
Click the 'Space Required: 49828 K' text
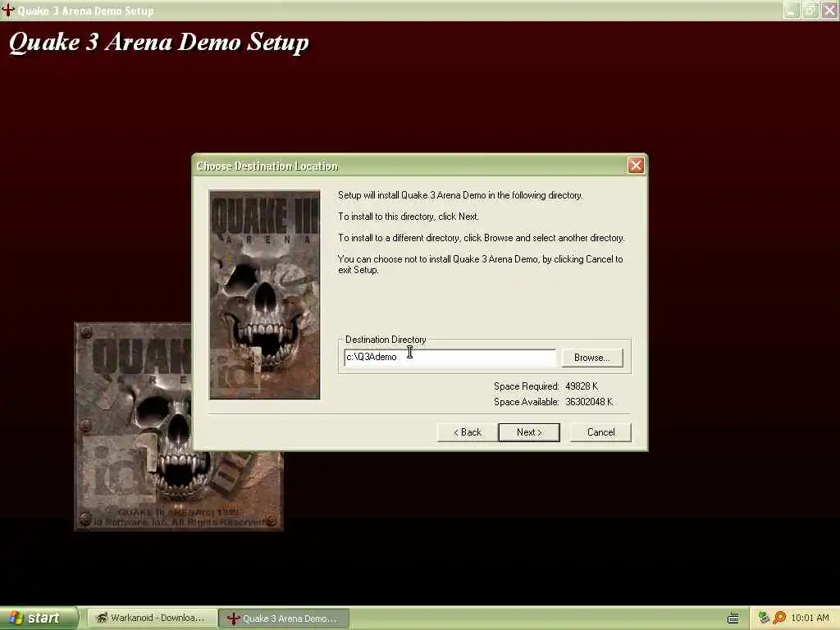click(546, 386)
